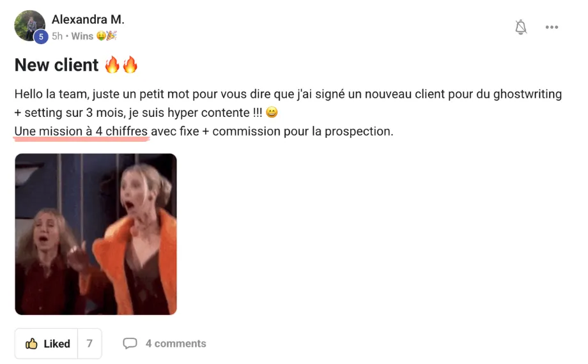The image size is (588, 364).
Task: Open the Wins category link
Action: pos(82,36)
